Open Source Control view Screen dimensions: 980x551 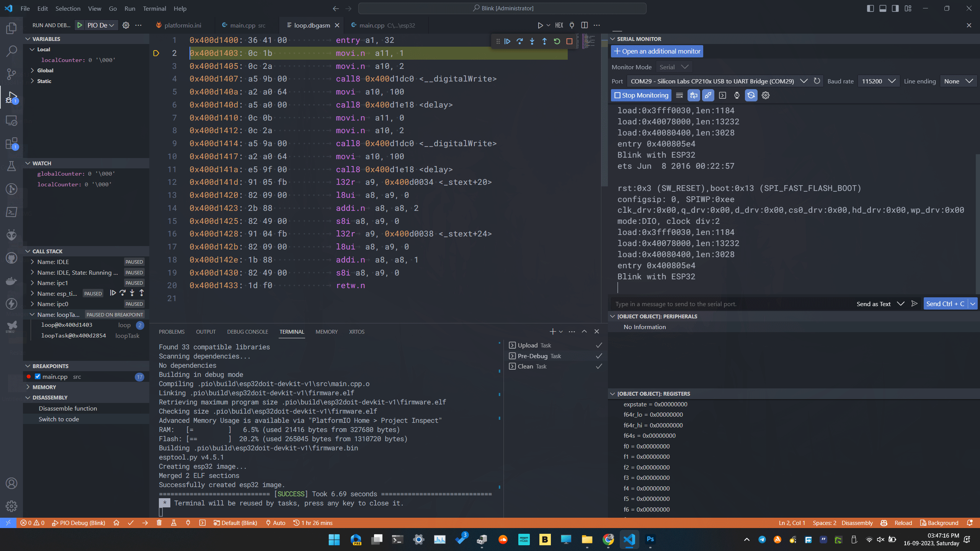tap(11, 74)
